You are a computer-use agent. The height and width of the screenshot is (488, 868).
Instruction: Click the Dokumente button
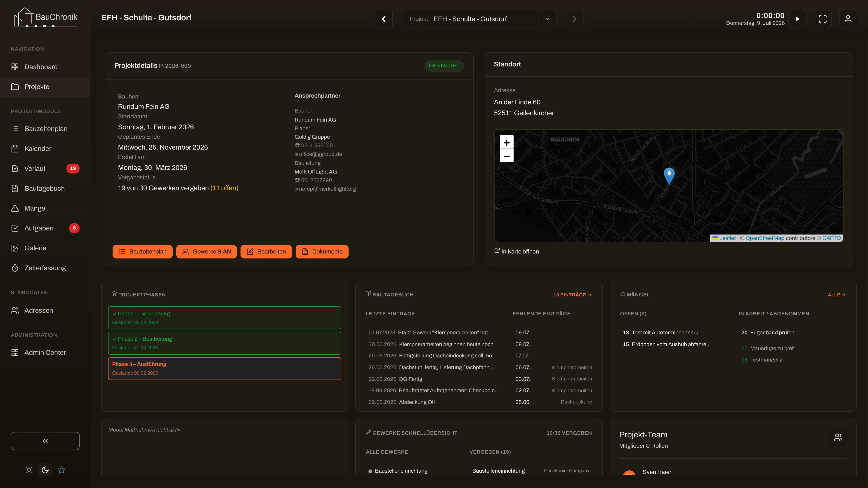322,252
